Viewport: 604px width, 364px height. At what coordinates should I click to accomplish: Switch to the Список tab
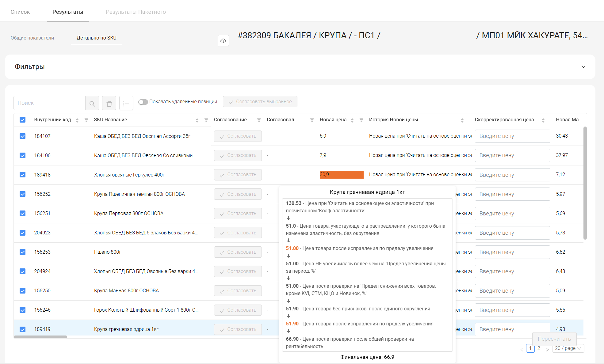tap(20, 12)
